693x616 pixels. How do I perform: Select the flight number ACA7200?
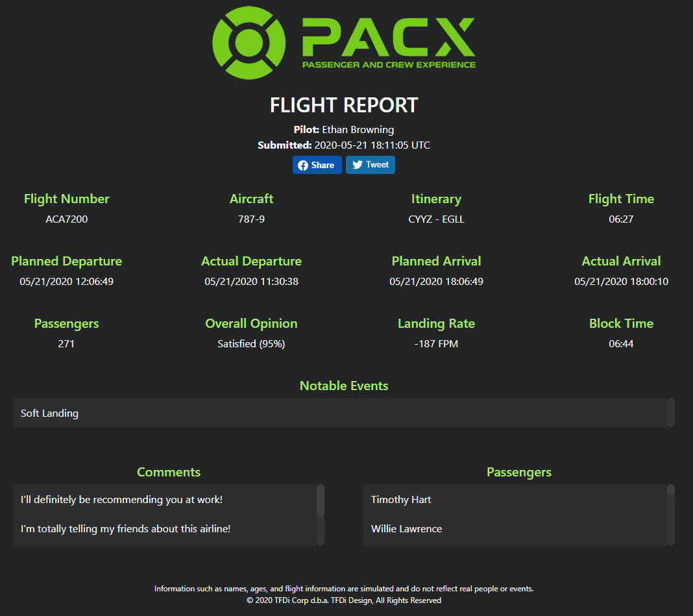click(66, 219)
